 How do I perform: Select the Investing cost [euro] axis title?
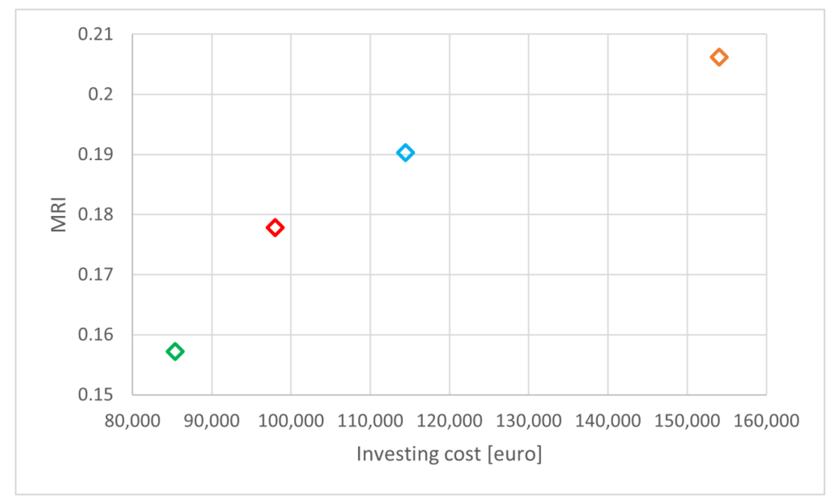coord(449,454)
